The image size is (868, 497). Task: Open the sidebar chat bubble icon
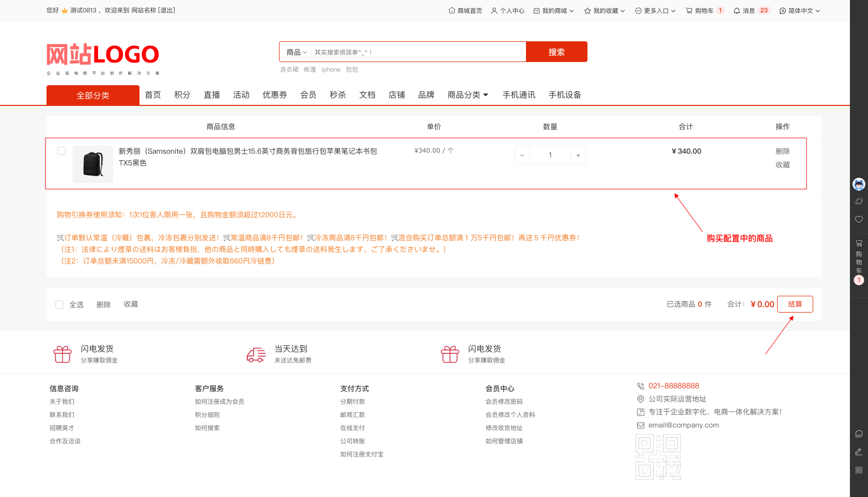coord(859,434)
